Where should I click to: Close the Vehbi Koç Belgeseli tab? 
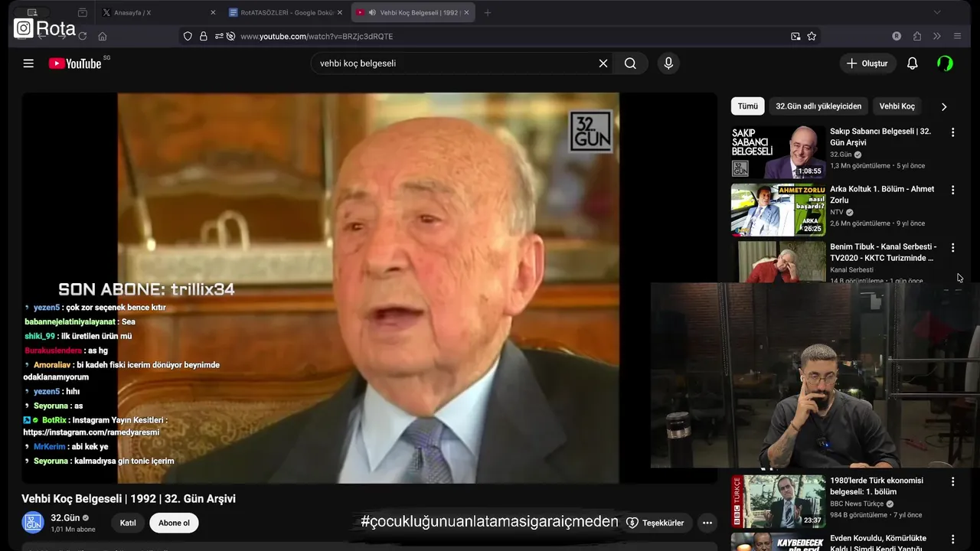pos(466,13)
